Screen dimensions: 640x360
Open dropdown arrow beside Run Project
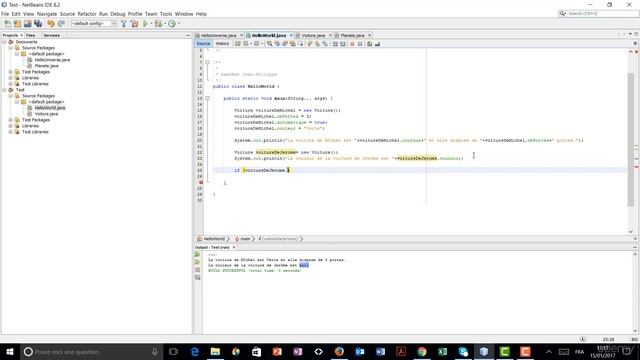click(151, 24)
